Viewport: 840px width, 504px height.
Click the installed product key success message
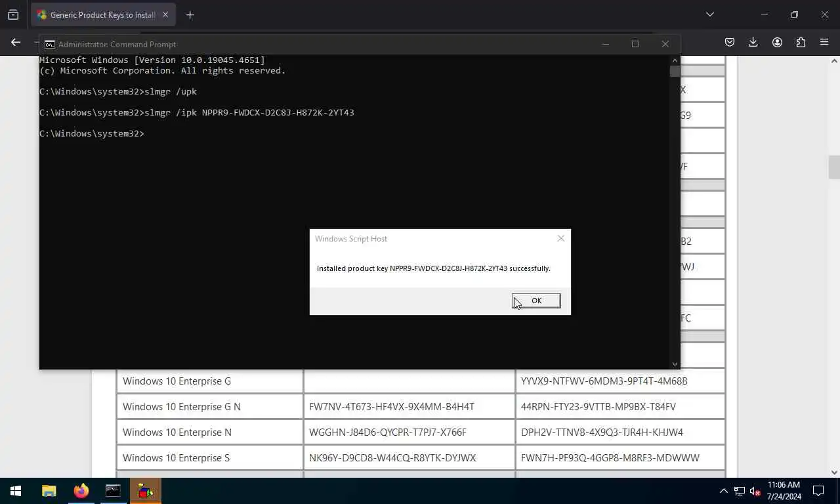point(434,268)
